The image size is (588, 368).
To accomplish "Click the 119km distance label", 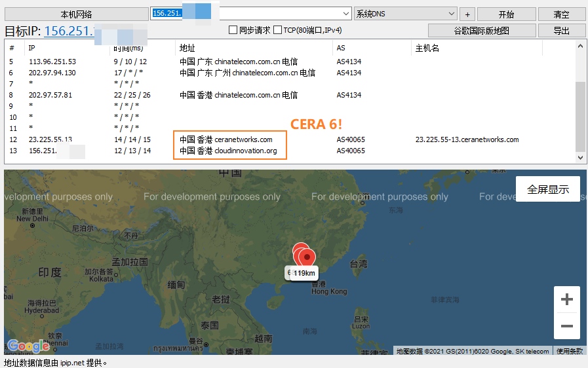I will point(304,273).
